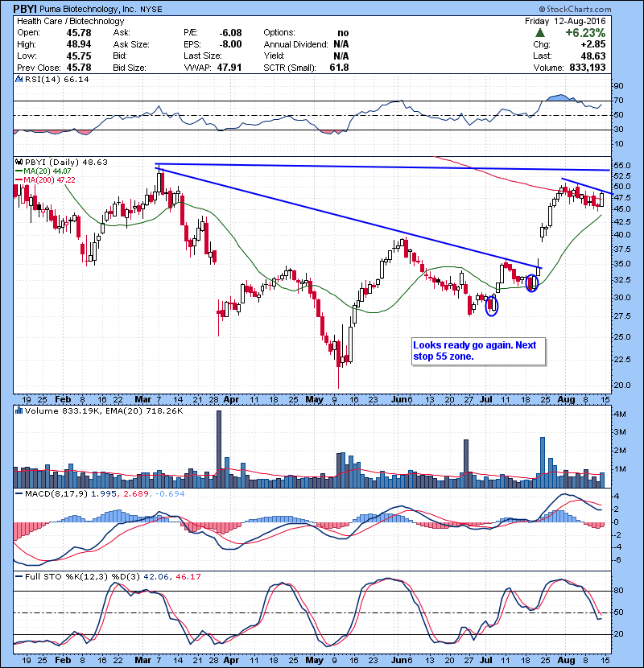Click the Puma Biotechnology, Inc. company name
The image size is (644, 668).
coord(88,9)
